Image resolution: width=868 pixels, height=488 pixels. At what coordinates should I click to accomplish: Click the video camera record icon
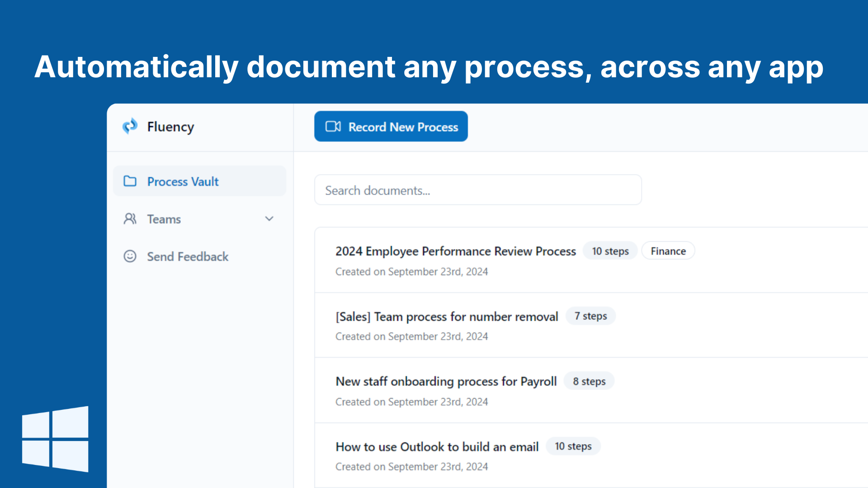click(x=333, y=127)
